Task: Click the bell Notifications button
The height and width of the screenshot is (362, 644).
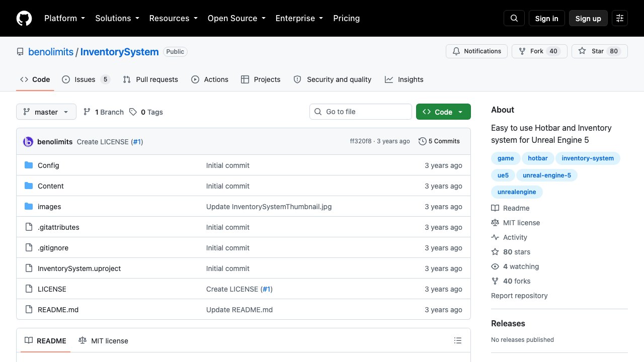Action: point(476,51)
